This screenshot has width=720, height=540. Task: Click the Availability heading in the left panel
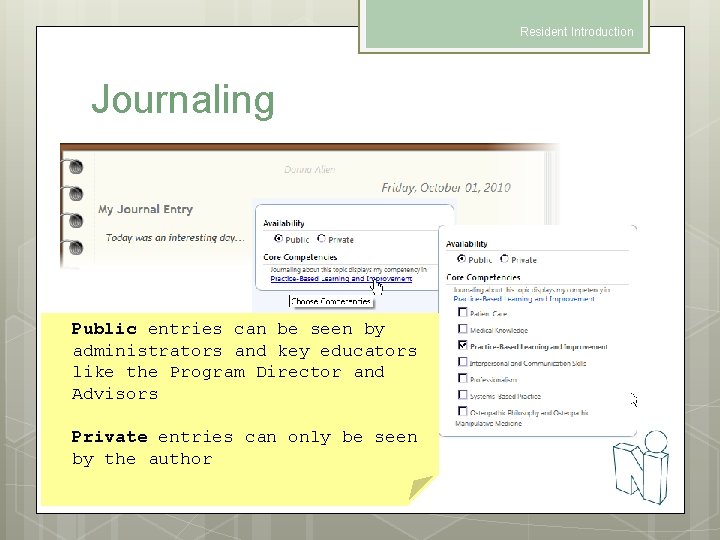pyautogui.click(x=283, y=223)
